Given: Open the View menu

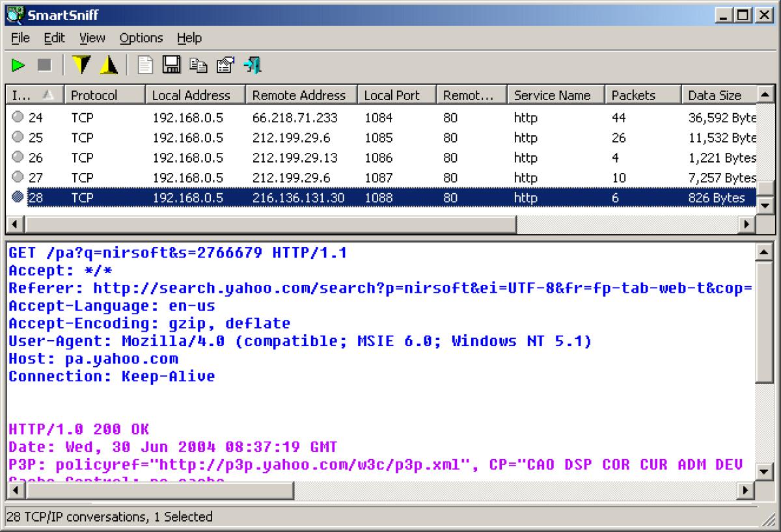Looking at the screenshot, I should (92, 38).
